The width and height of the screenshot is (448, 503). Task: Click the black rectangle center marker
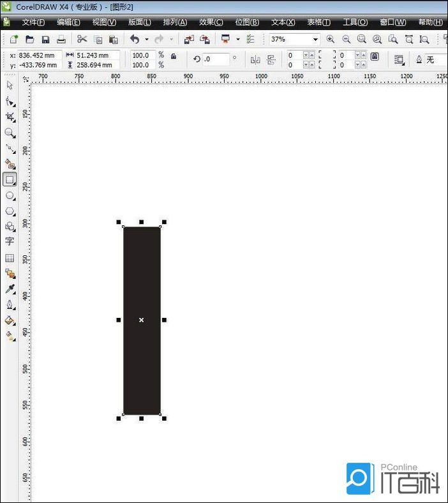(x=142, y=320)
